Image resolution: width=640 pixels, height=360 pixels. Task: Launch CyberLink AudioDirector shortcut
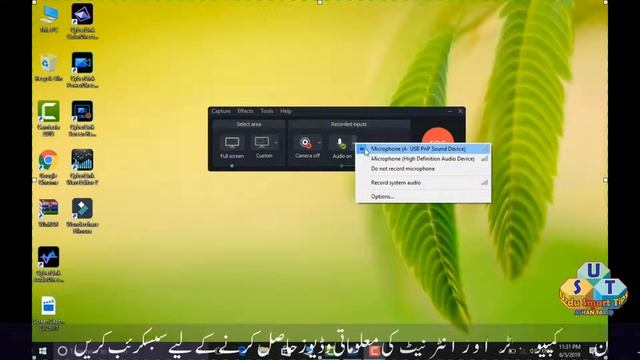[x=49, y=264]
